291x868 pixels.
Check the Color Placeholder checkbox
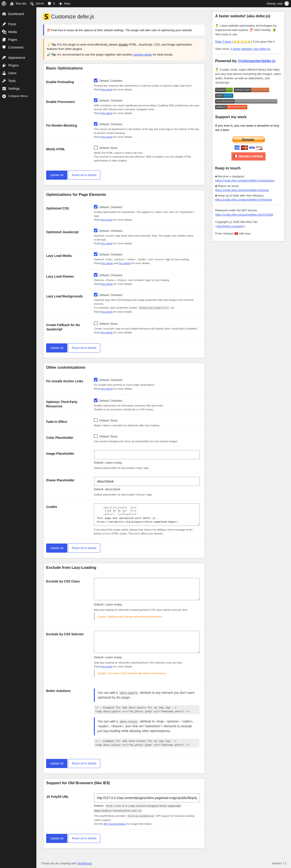pyautogui.click(x=96, y=436)
